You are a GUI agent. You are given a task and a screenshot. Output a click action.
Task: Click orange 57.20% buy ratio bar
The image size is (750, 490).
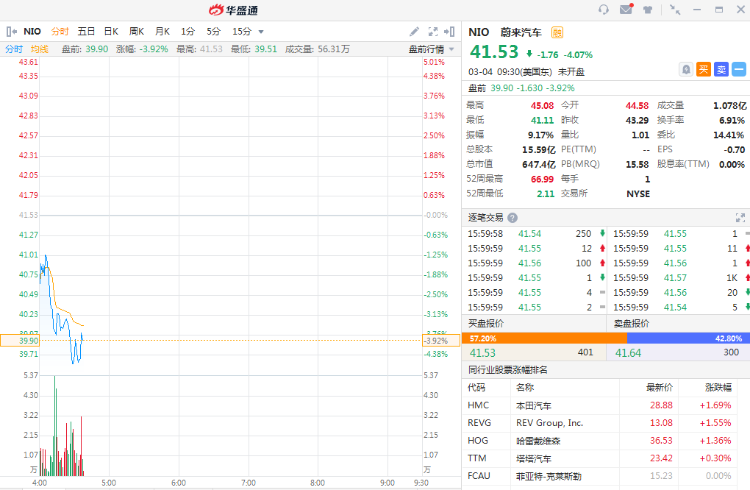535,338
